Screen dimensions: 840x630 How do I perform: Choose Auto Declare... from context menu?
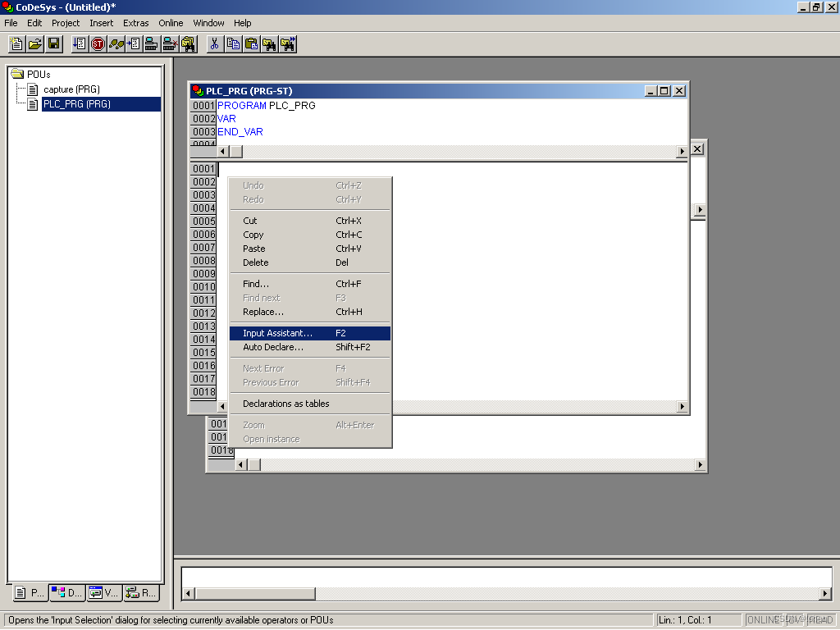(309, 347)
